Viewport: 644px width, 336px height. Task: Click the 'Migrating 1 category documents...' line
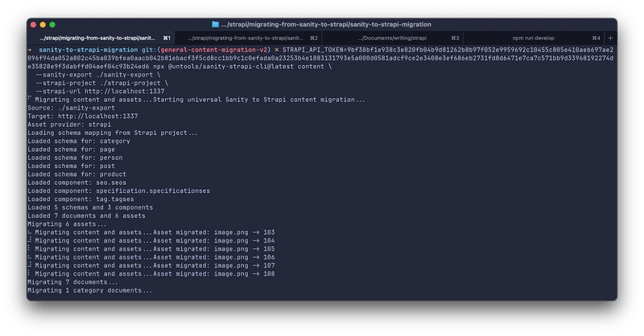pyautogui.click(x=89, y=290)
